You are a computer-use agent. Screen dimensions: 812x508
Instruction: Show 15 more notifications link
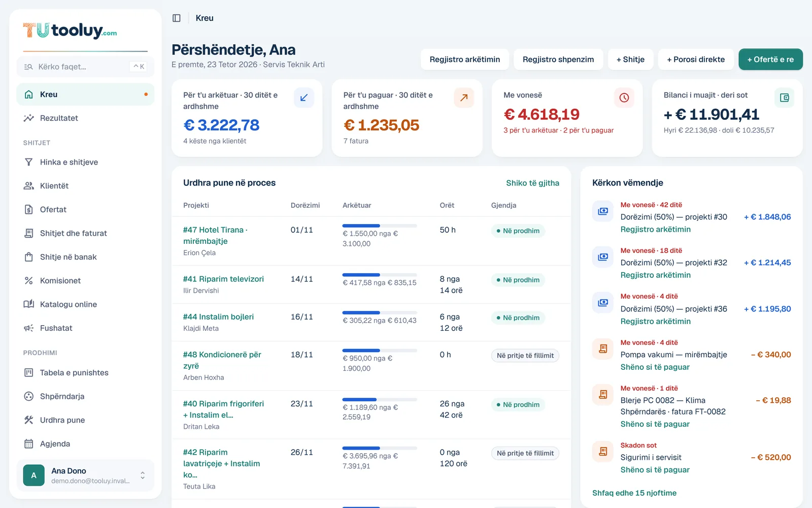634,493
